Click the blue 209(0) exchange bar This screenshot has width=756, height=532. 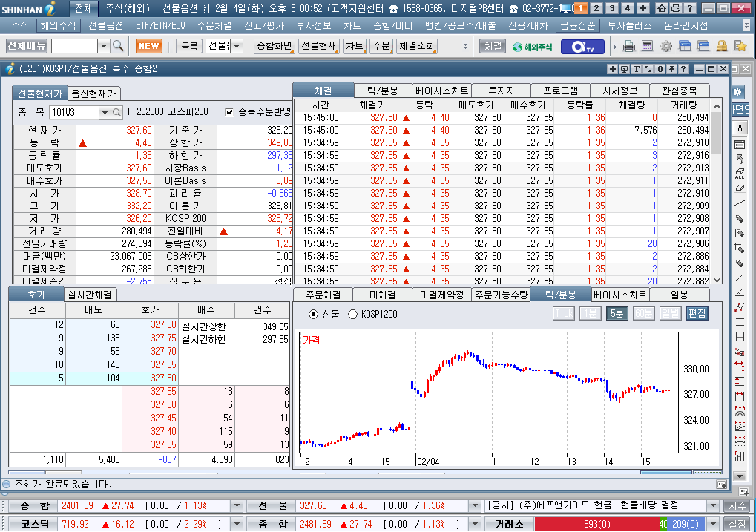point(686,524)
